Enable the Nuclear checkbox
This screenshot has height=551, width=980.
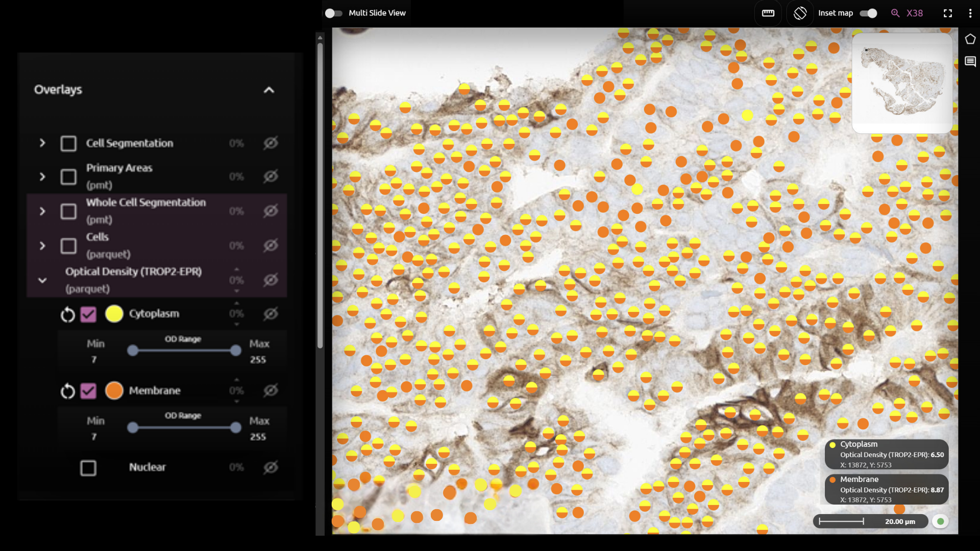click(88, 468)
